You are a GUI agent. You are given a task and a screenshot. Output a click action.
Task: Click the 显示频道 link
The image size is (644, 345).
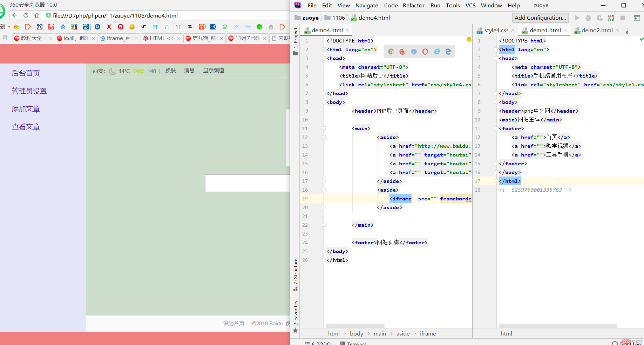(x=213, y=71)
